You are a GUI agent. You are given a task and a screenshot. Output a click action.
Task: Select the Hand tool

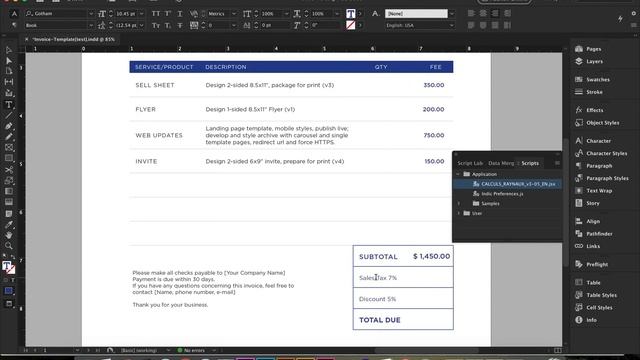tap(9, 235)
